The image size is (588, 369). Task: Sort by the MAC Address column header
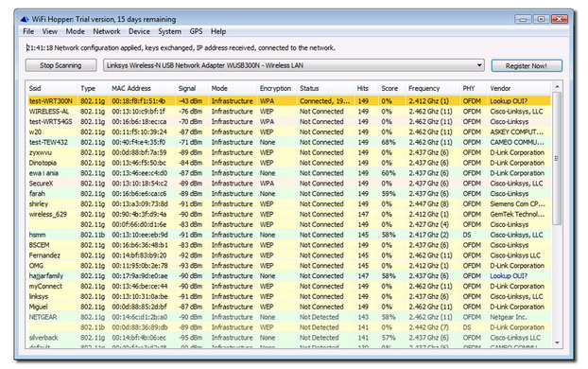131,88
